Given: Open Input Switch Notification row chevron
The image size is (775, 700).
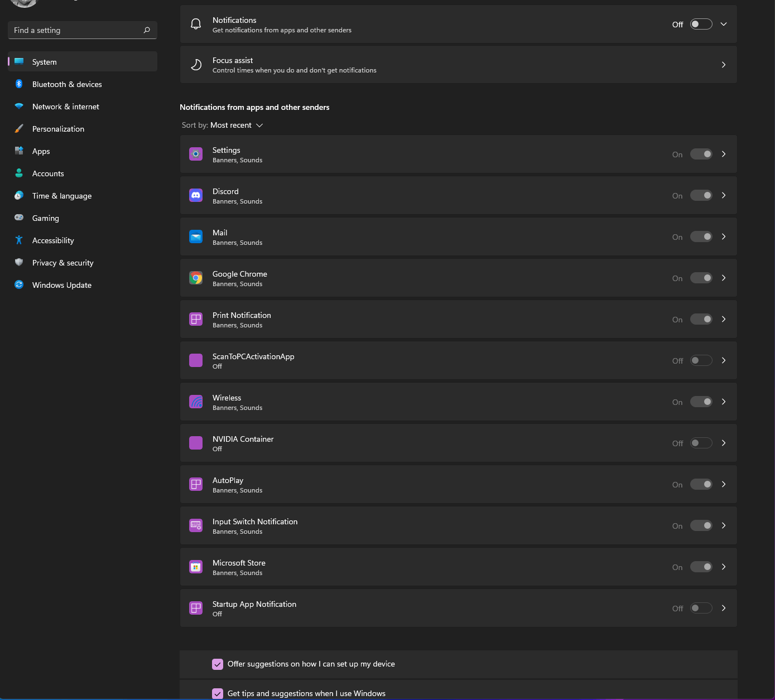Looking at the screenshot, I should click(724, 525).
